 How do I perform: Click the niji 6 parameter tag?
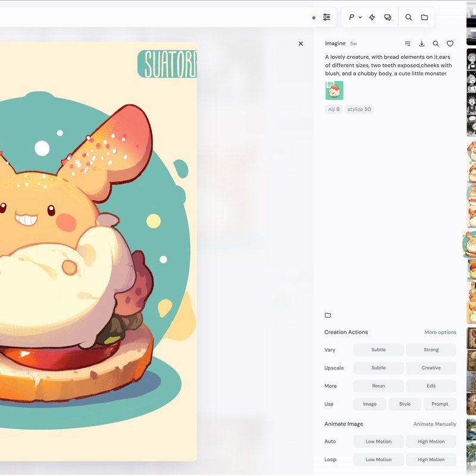[x=334, y=109]
